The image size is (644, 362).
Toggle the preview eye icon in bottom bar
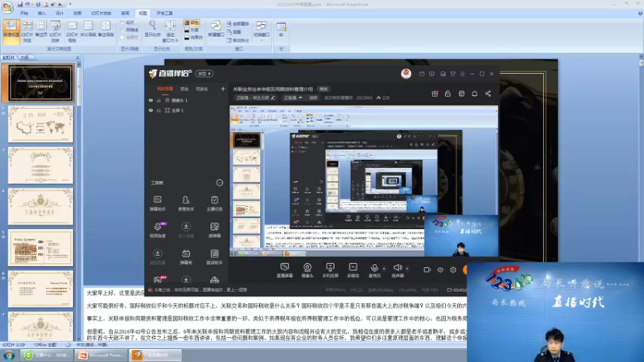coord(440,269)
